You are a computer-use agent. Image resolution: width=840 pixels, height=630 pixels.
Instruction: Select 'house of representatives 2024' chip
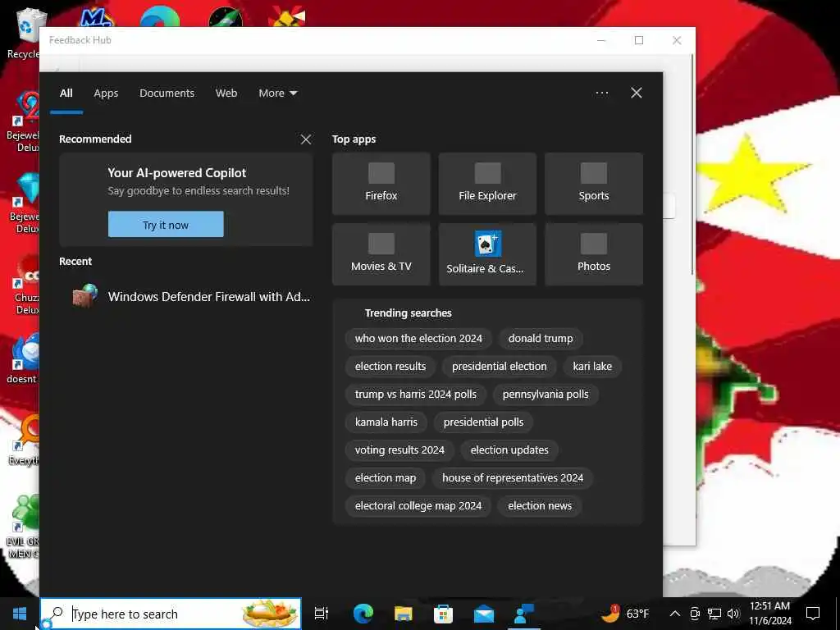[513, 478]
